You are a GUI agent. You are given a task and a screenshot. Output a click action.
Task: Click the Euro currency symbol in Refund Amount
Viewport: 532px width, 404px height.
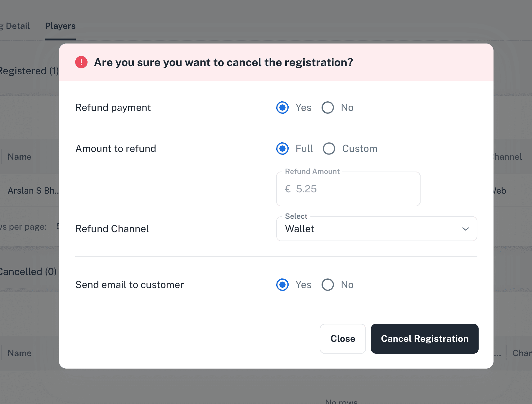tap(288, 189)
